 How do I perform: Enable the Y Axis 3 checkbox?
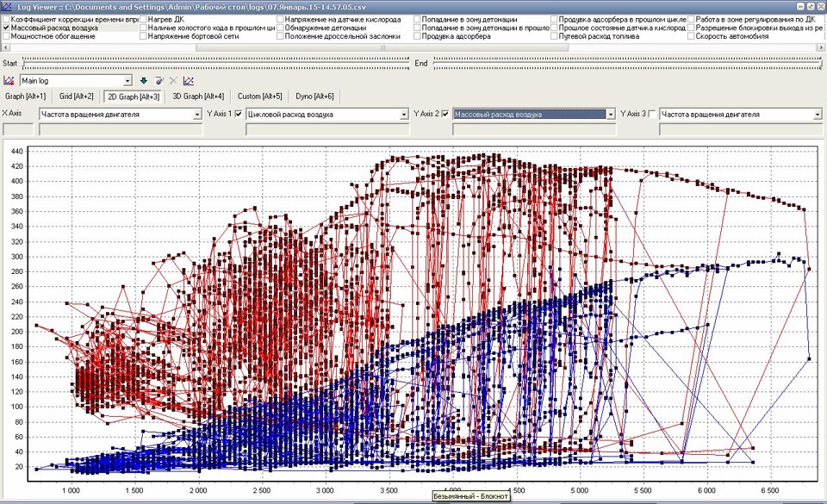[652, 114]
